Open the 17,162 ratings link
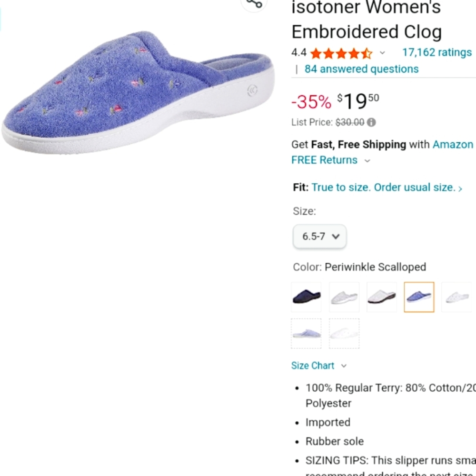This screenshot has width=476, height=476. tap(437, 52)
